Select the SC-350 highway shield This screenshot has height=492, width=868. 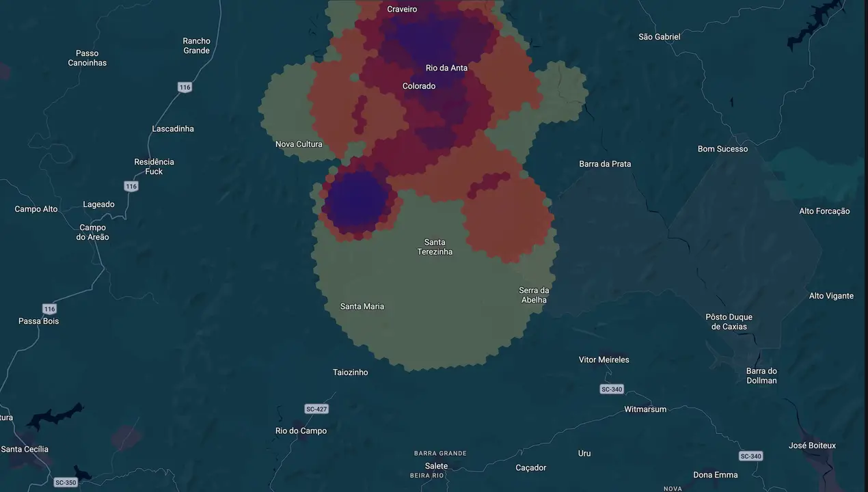click(x=66, y=482)
